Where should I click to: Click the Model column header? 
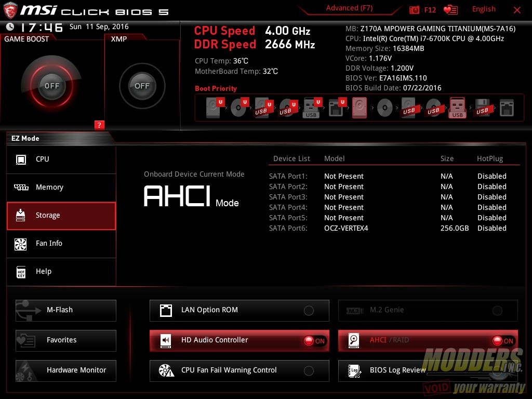pos(334,159)
